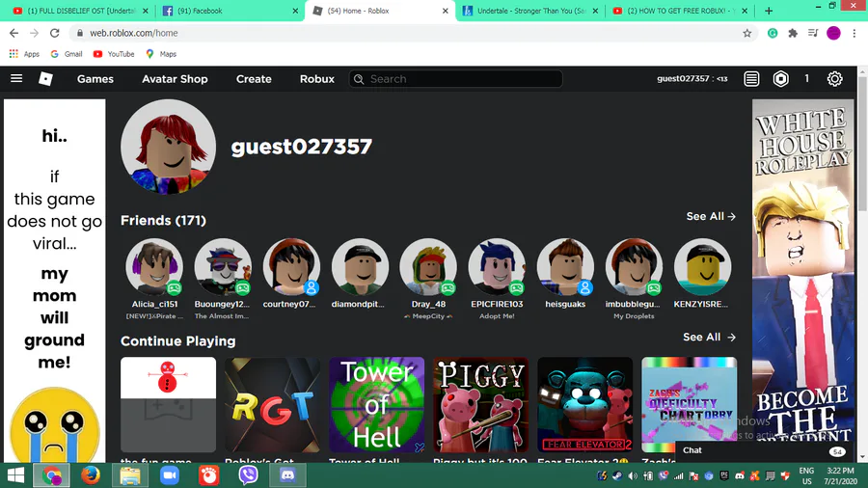868x488 pixels.
Task: Reload the Roblox page
Action: 54,33
